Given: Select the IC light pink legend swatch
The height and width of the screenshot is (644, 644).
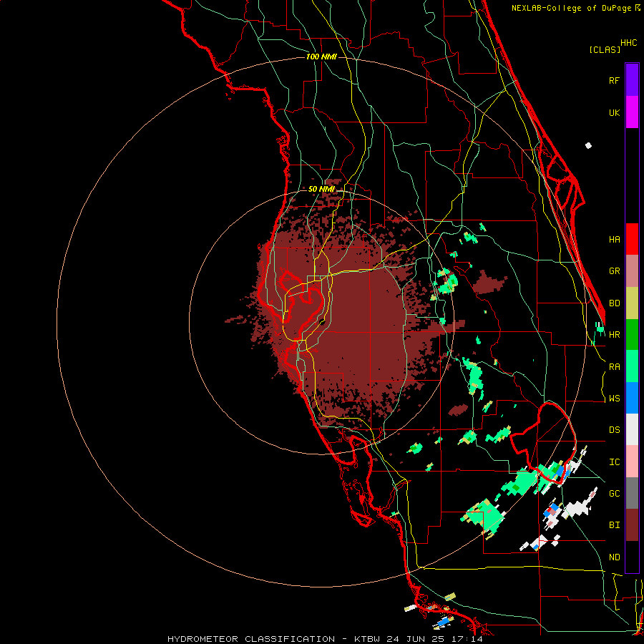Looking at the screenshot, I should click(x=632, y=462).
